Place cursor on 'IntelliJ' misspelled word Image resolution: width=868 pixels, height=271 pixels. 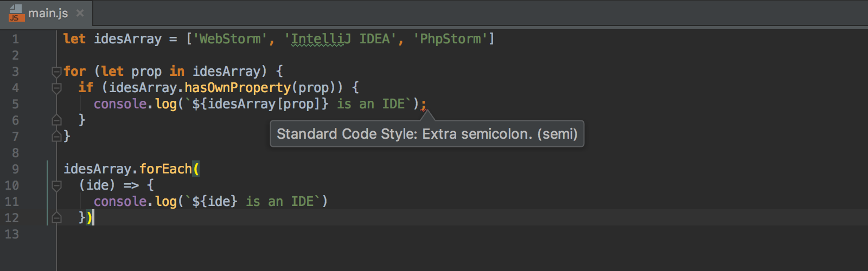pos(321,39)
